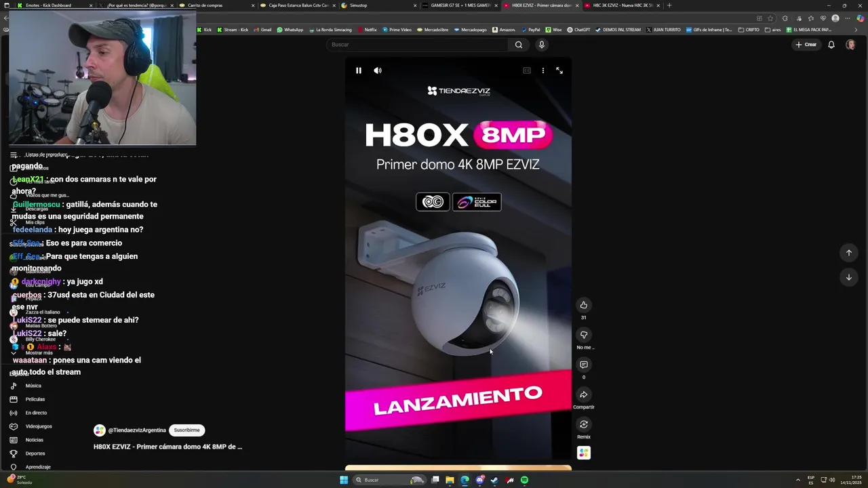Image resolution: width=868 pixels, height=488 pixels.
Task: Open the sound thumbnail below Remix
Action: tap(583, 453)
